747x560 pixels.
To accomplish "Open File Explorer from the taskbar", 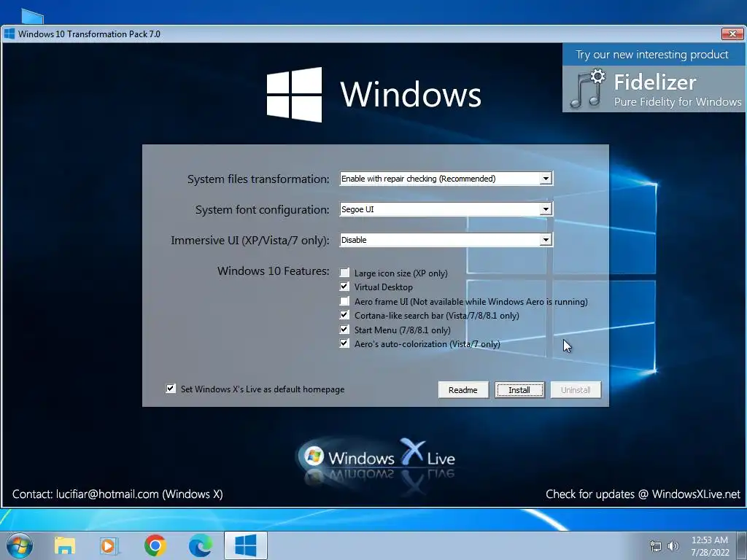I will (x=65, y=545).
